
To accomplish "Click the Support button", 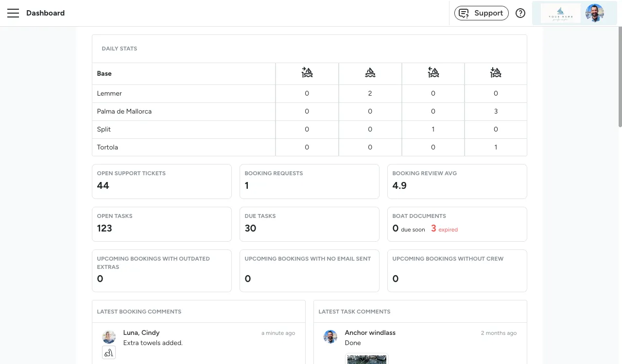I will 481,13.
